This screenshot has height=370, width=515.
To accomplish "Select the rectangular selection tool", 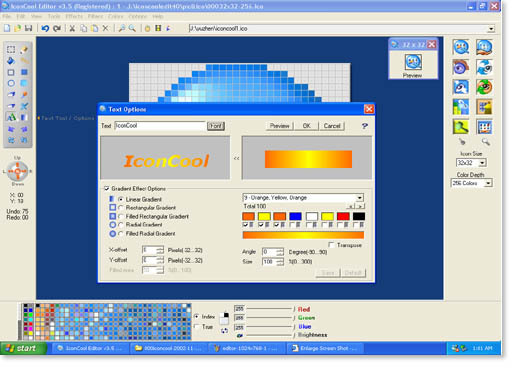I will click(x=11, y=49).
